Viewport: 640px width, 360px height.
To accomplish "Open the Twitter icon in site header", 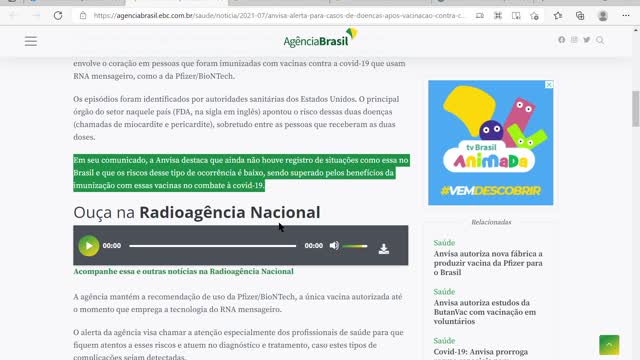I will 587,40.
